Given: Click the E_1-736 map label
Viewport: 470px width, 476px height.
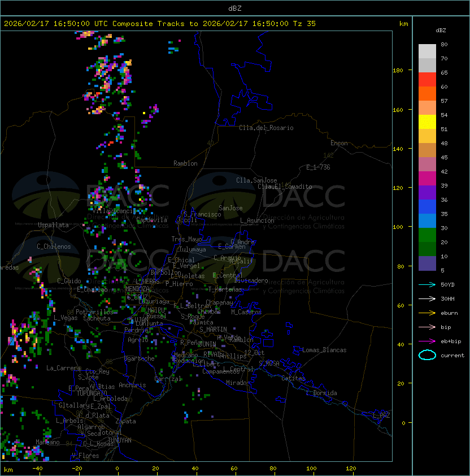Looking at the screenshot, I should point(318,167).
